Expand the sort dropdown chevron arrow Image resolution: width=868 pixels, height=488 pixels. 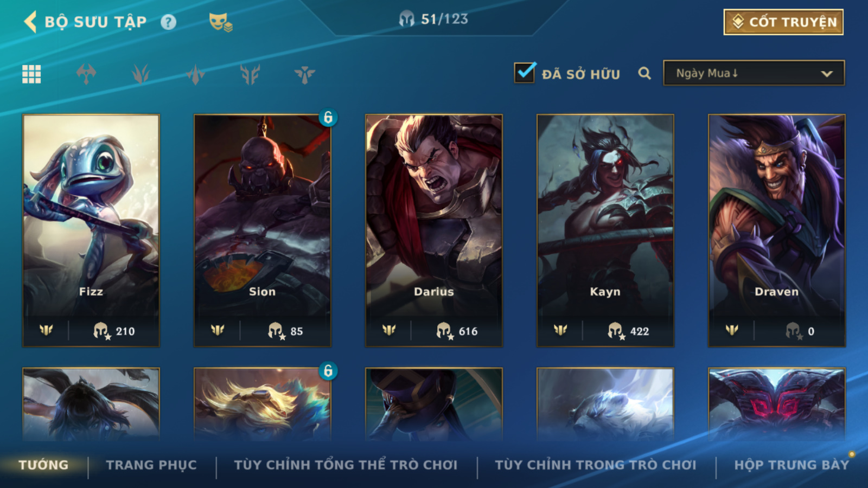pos(827,74)
